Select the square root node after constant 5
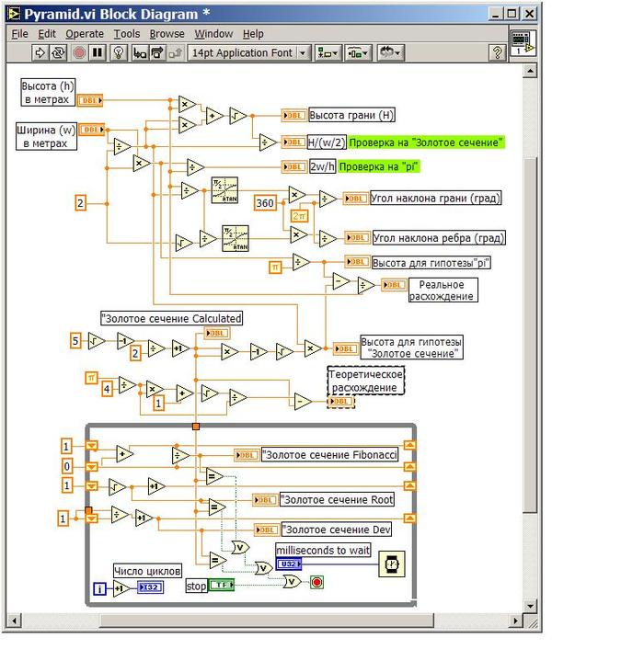 pyautogui.click(x=97, y=341)
